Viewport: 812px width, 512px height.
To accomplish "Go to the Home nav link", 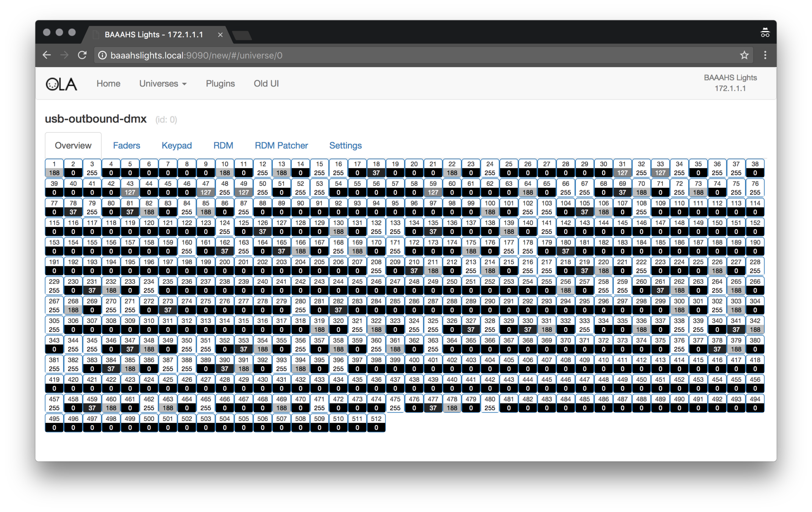I will (x=108, y=83).
